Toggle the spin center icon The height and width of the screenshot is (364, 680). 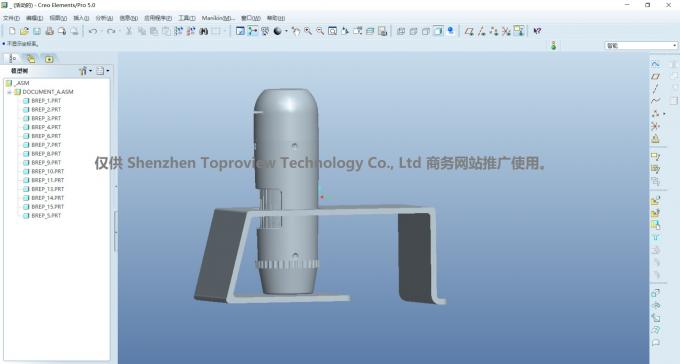[252, 31]
